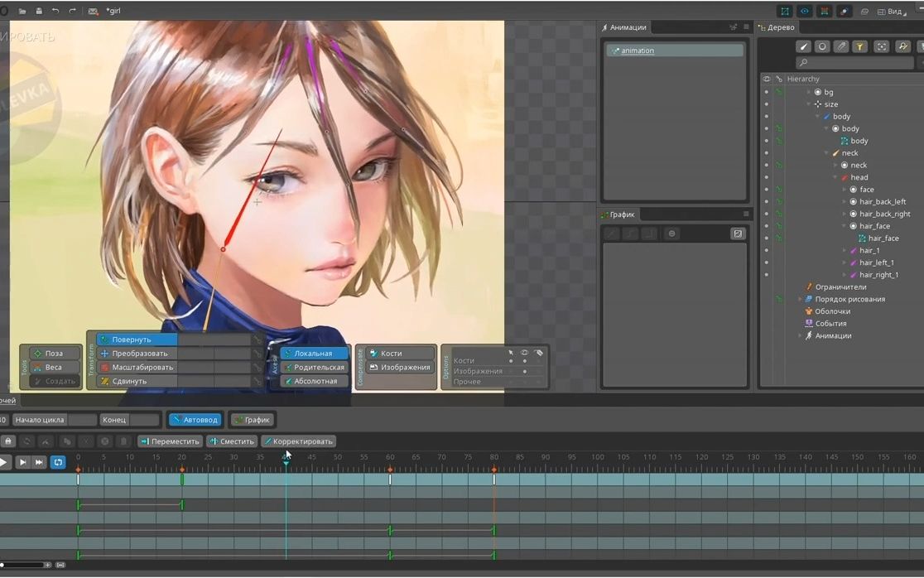Screen dimensions: 924x578
Task: Click the red mesh grid viewport icon
Action: point(824,12)
